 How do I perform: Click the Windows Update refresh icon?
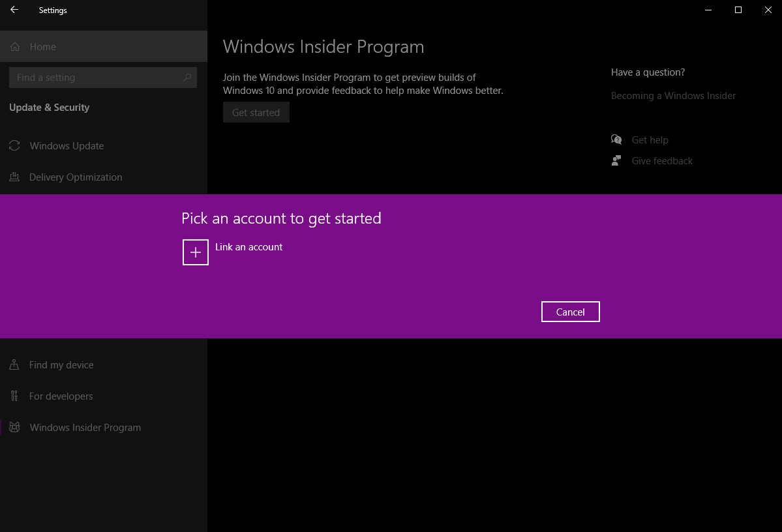14,145
